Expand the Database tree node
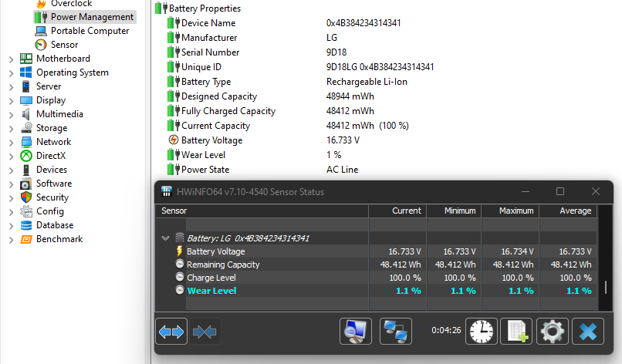 pos(11,226)
